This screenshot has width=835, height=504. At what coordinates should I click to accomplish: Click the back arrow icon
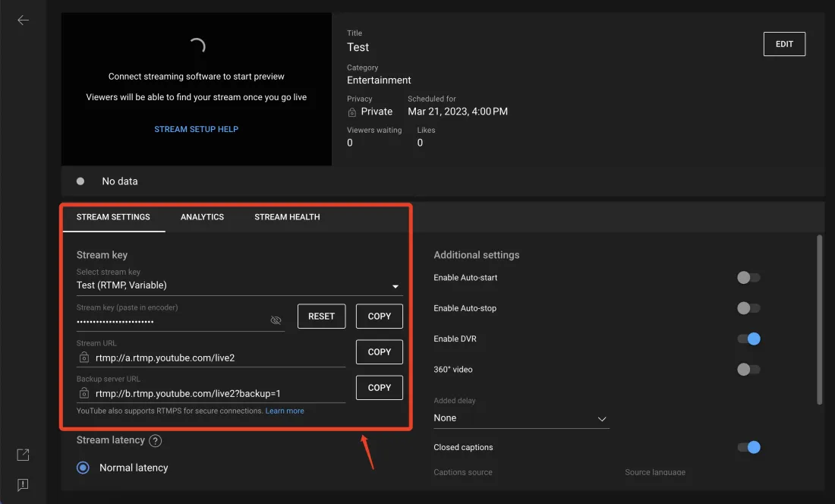coord(23,20)
